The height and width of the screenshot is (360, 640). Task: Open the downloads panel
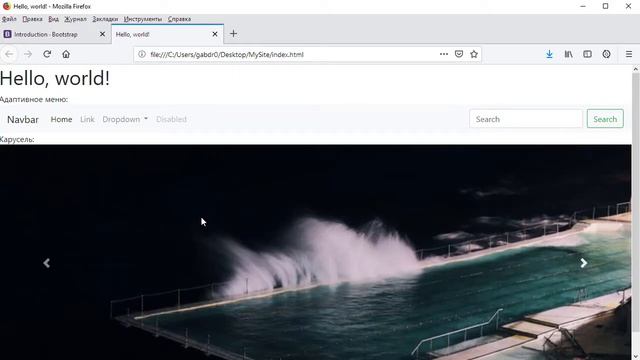(549, 54)
